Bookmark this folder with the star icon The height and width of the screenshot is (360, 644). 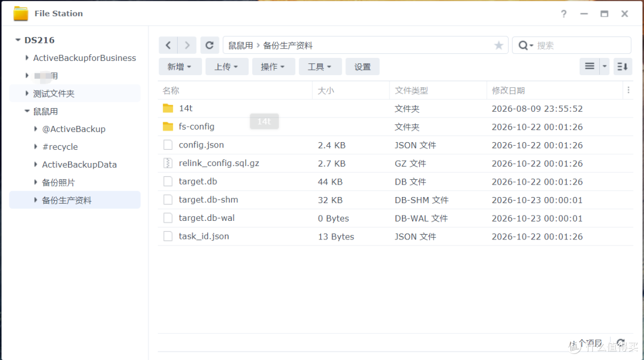[x=499, y=45]
